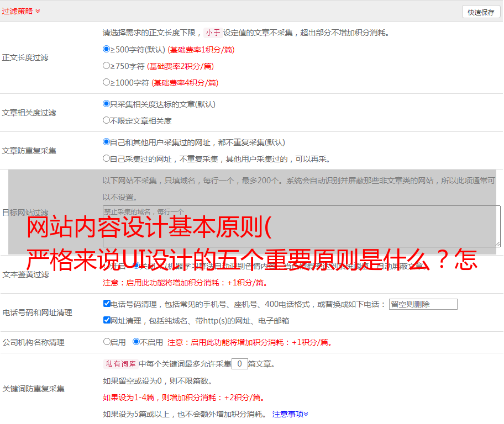Choose 自己采集过的网址 no-repeat option
Screen dimensions: 504x424
(107, 158)
